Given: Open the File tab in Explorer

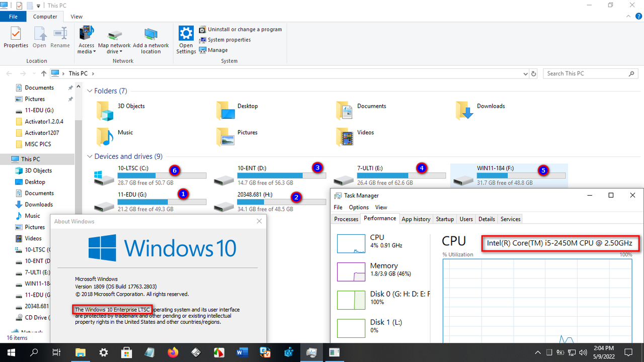Looking at the screenshot, I should click(x=13, y=17).
